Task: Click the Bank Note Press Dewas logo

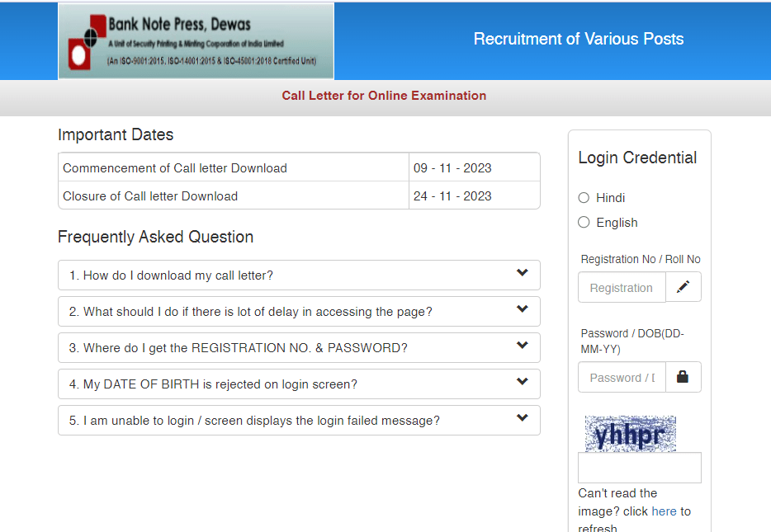Action: pos(196,41)
